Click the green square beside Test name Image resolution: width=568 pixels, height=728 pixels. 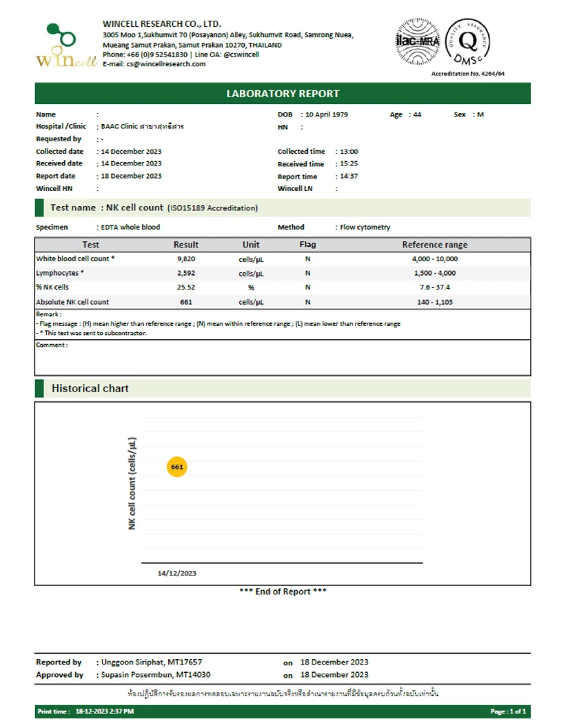point(39,208)
